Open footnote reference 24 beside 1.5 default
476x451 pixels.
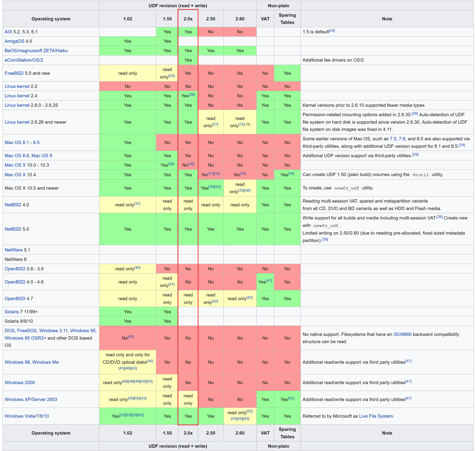tap(332, 30)
